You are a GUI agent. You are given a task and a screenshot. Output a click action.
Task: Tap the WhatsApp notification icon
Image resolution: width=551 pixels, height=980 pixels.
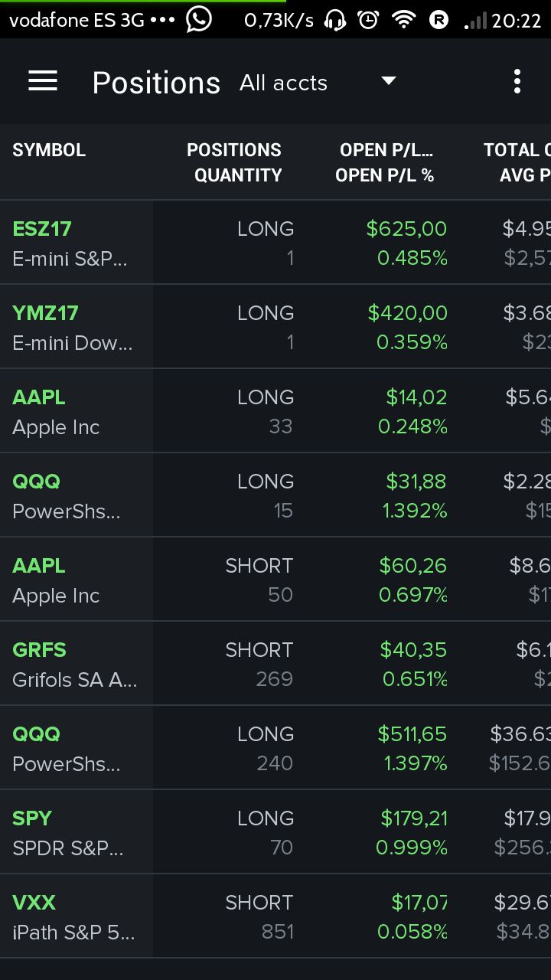(199, 19)
